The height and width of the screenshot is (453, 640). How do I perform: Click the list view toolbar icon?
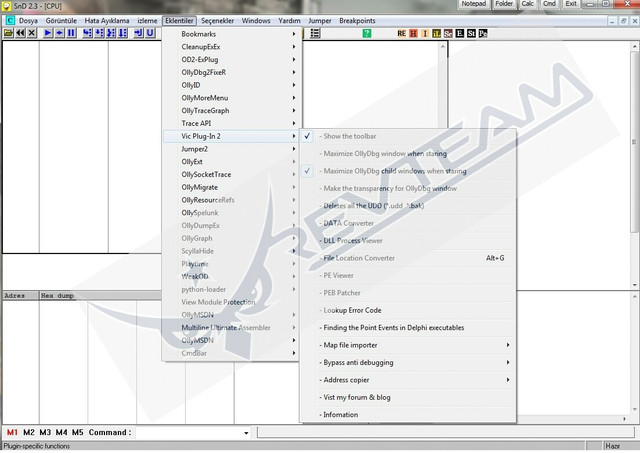315,33
